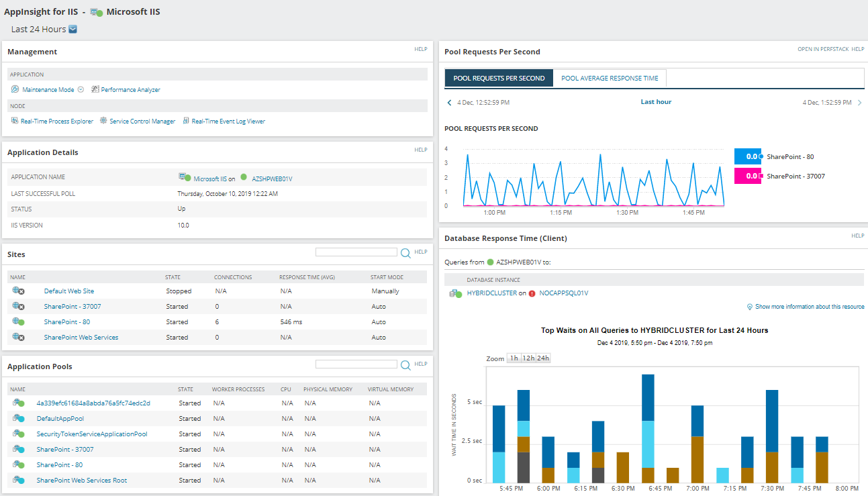
Task: Go to previous time period arrow
Action: click(x=449, y=103)
